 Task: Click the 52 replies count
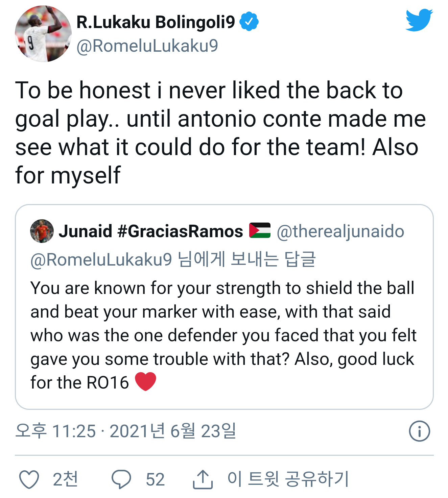click(155, 479)
